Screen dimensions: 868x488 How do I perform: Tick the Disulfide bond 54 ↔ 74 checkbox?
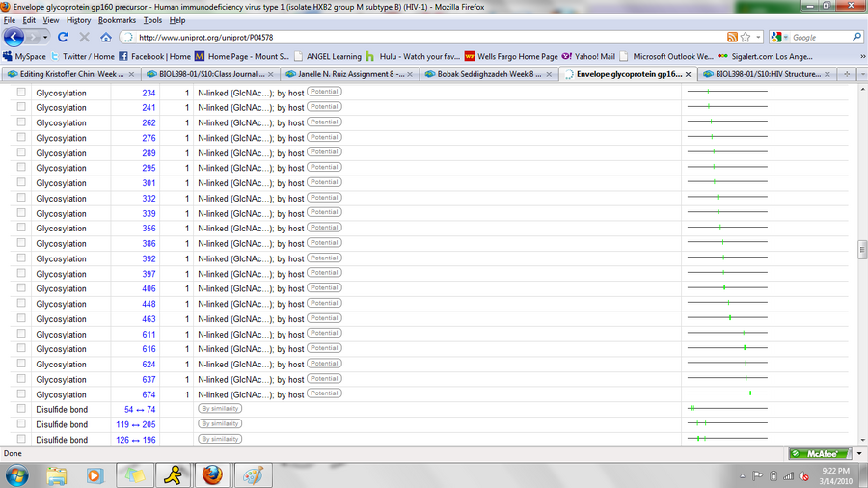click(21, 409)
